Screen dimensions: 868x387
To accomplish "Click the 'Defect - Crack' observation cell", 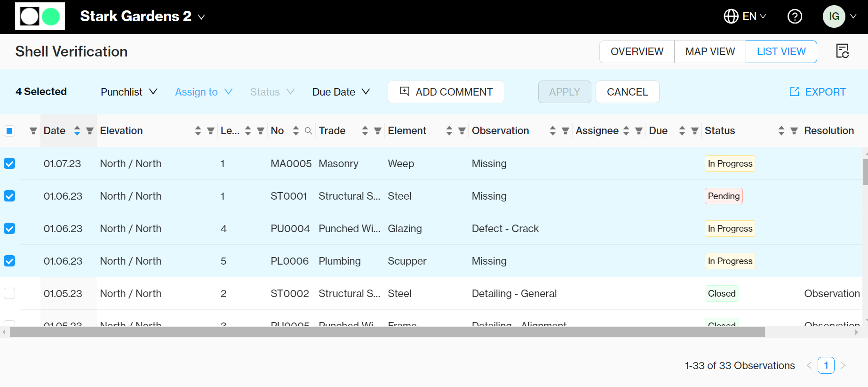I will click(505, 228).
